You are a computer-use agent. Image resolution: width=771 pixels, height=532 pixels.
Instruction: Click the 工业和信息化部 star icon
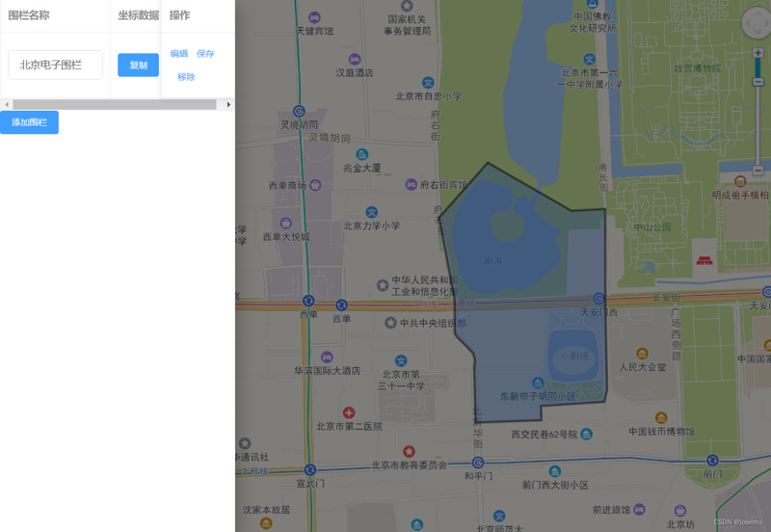[383, 285]
